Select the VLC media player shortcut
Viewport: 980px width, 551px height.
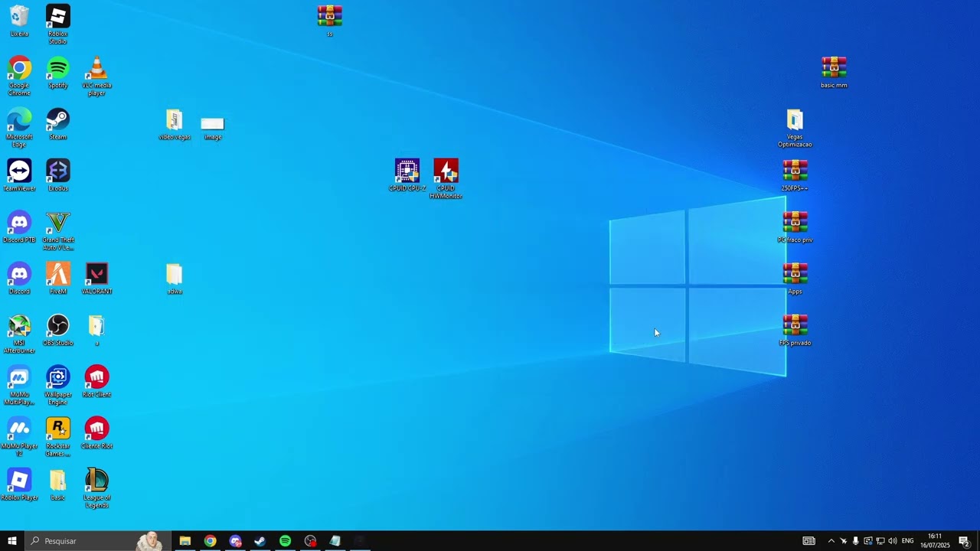(96, 76)
